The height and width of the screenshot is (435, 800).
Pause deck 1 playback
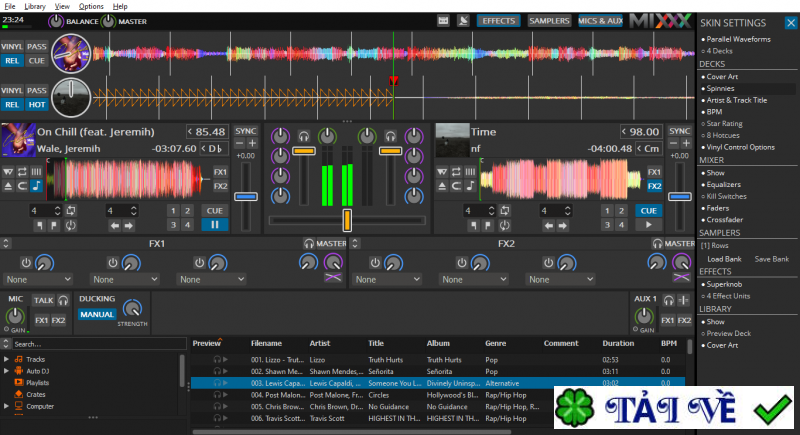[x=214, y=225]
